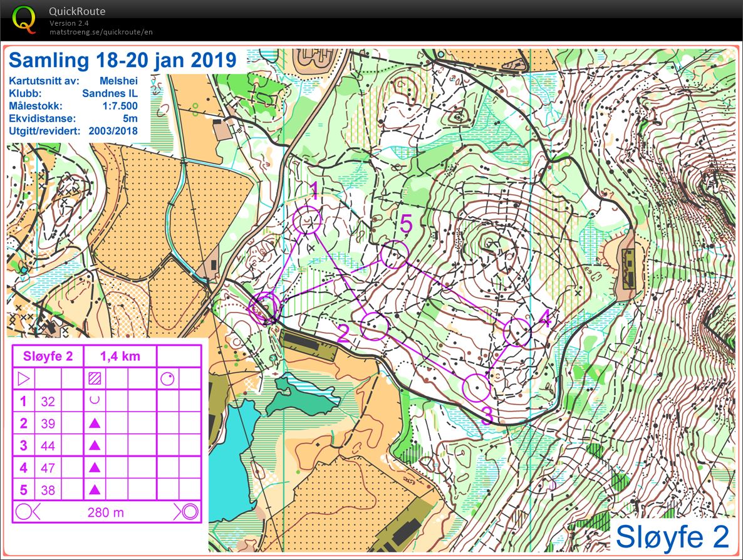Click the boulder triangle in control 2 row
Screen dimensions: 743x560
pyautogui.click(x=95, y=423)
